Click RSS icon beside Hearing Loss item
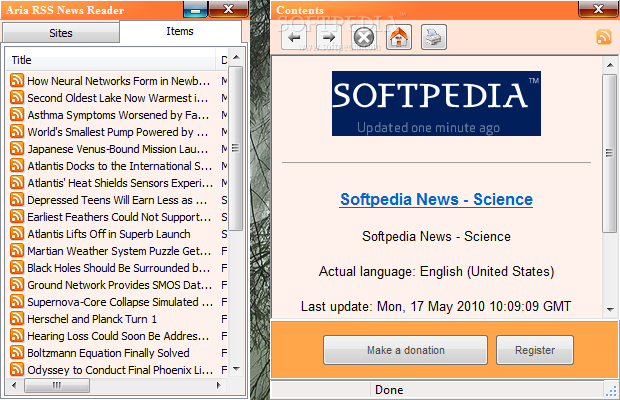The height and width of the screenshot is (400, 620). pos(17,335)
